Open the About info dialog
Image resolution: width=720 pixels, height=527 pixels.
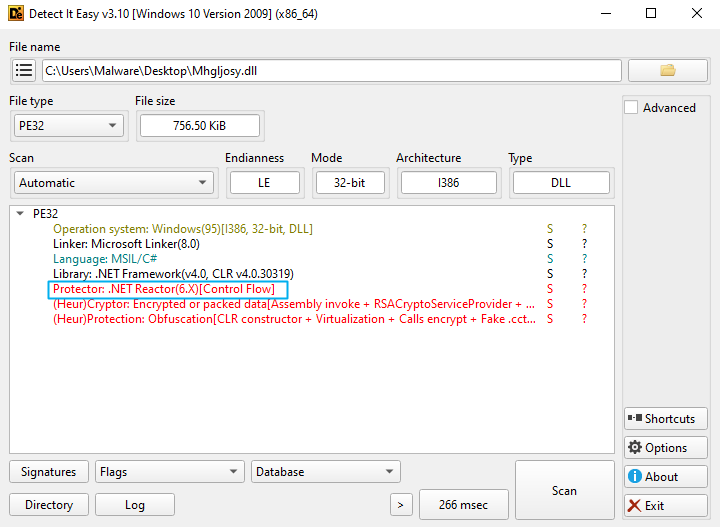pyautogui.click(x=665, y=476)
